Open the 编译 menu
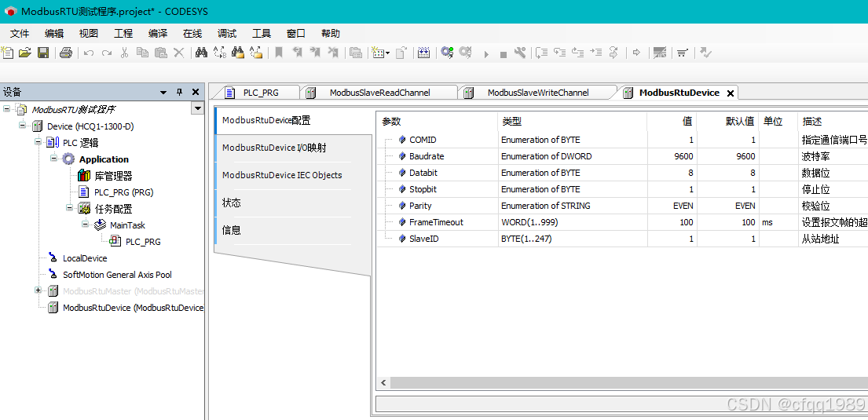This screenshot has height=420, width=868. [158, 33]
